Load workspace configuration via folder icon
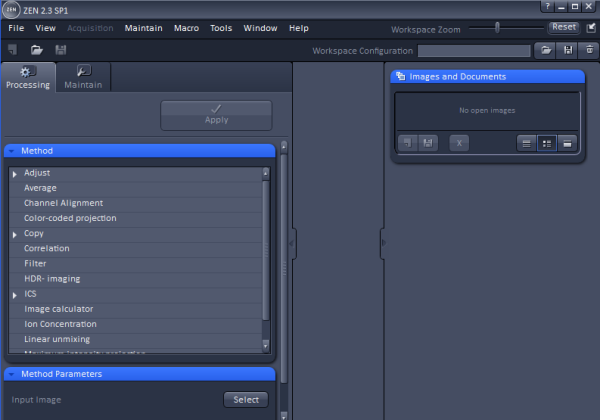The width and height of the screenshot is (600, 420). (x=546, y=50)
